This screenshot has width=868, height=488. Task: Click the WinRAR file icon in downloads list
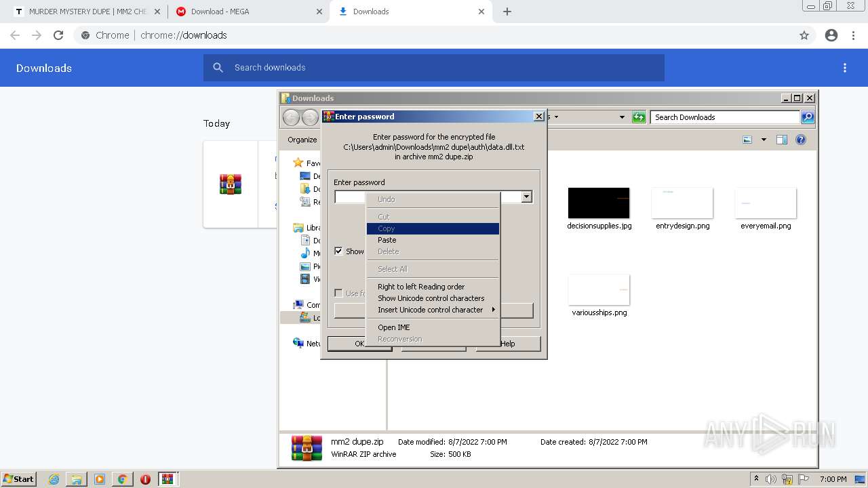tap(231, 184)
